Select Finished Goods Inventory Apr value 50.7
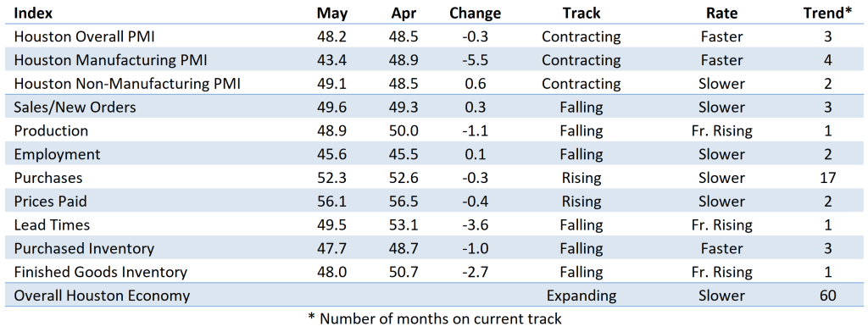Image resolution: width=868 pixels, height=332 pixels. click(x=403, y=272)
